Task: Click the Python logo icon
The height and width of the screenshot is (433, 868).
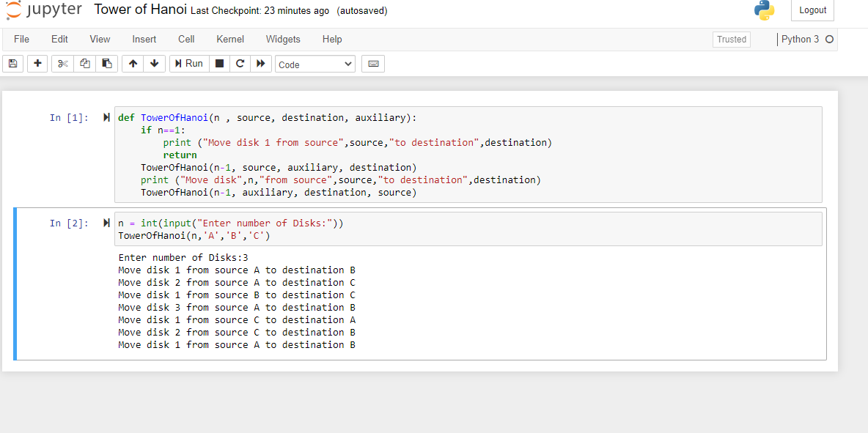Action: click(765, 10)
